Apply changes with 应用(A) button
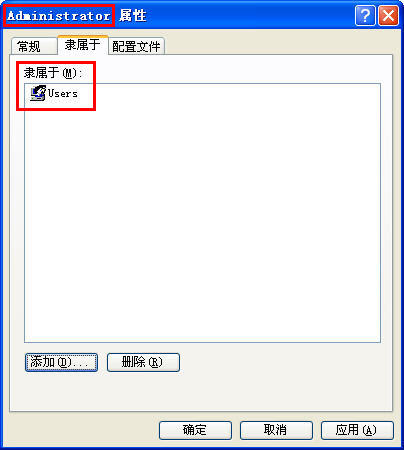Image resolution: width=404 pixels, height=450 pixels. tap(357, 430)
